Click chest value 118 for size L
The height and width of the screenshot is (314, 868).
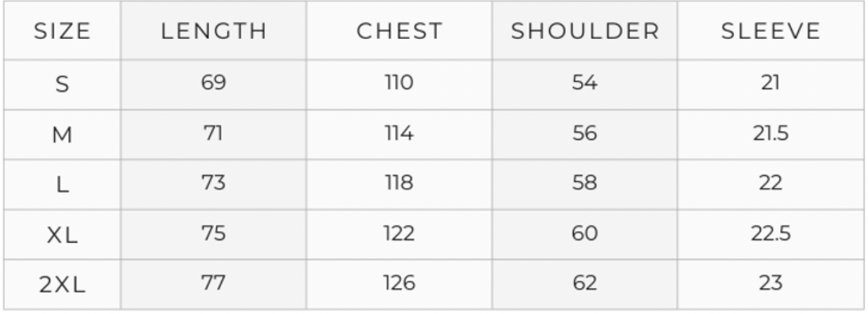click(x=399, y=184)
